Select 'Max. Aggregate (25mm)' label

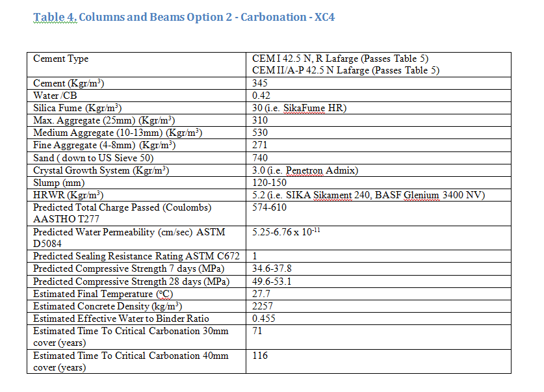pyautogui.click(x=104, y=120)
